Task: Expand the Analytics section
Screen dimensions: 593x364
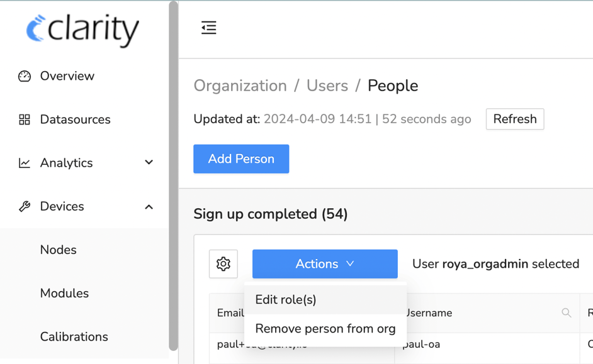Action: pos(149,162)
